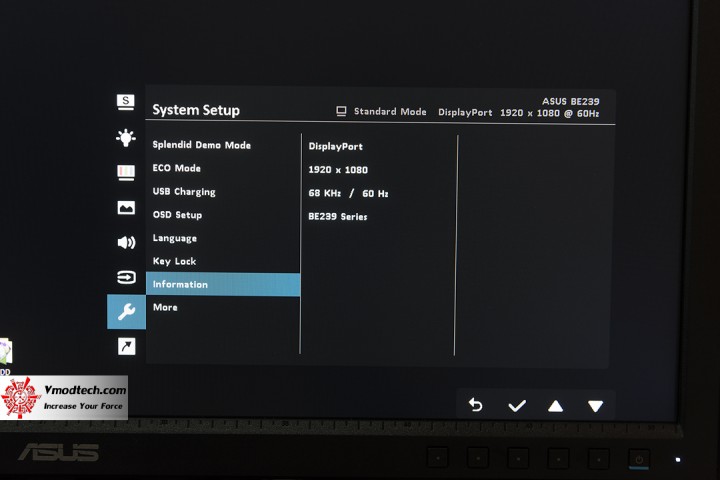
Task: Click the 1920 x 1080 information value
Action: (338, 170)
